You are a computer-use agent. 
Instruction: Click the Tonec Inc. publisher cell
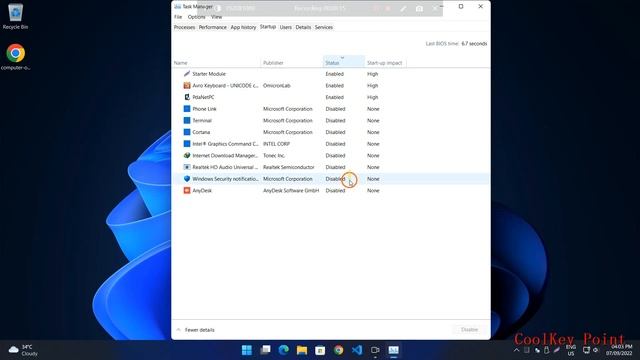pos(274,156)
